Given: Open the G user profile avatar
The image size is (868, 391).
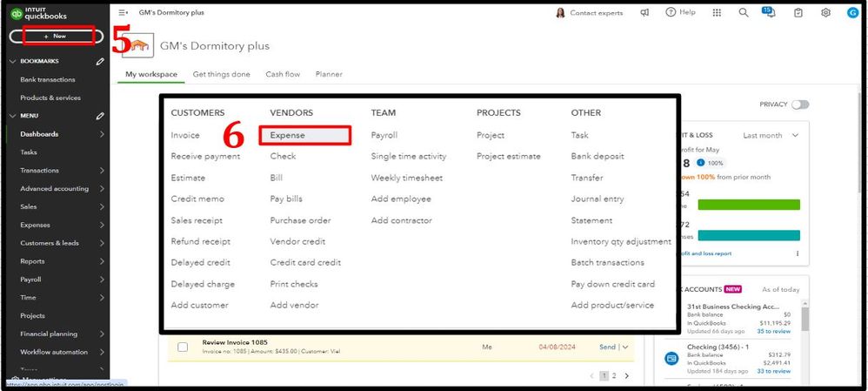Looking at the screenshot, I should pos(852,12).
